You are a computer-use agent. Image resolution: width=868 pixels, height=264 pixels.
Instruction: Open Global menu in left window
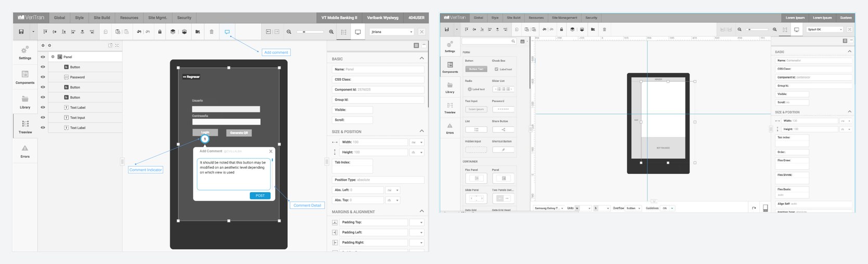coord(60,18)
